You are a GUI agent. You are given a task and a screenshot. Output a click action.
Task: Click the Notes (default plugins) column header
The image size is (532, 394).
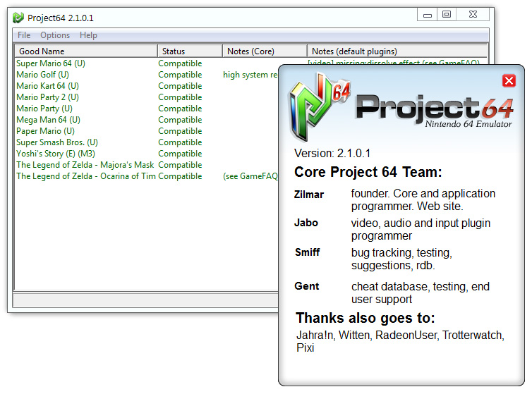[x=397, y=51]
